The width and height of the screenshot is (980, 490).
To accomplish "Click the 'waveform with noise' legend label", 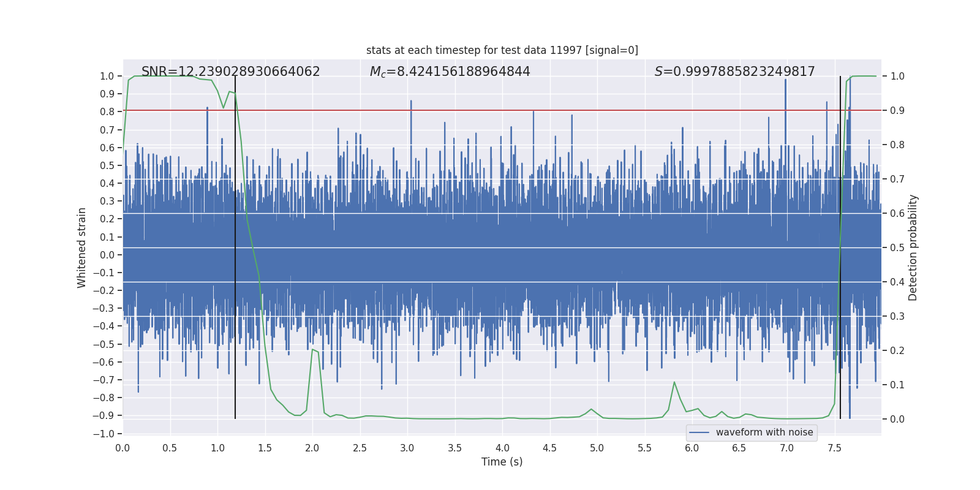I will tap(764, 432).
